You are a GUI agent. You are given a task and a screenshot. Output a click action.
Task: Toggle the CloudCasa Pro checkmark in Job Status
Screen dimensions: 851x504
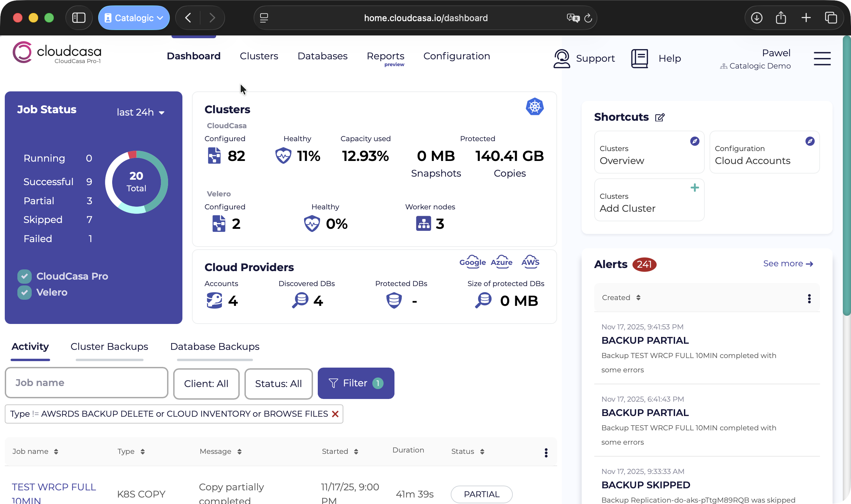click(x=24, y=276)
